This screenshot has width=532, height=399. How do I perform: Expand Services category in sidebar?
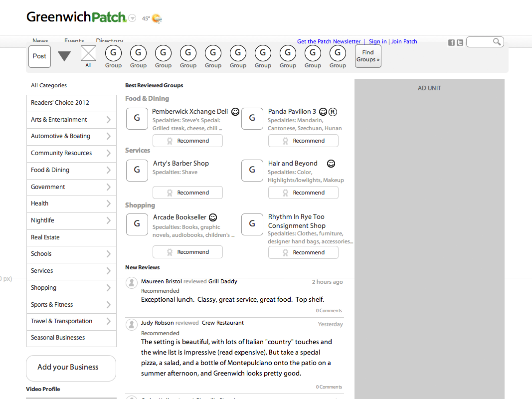pyautogui.click(x=108, y=271)
